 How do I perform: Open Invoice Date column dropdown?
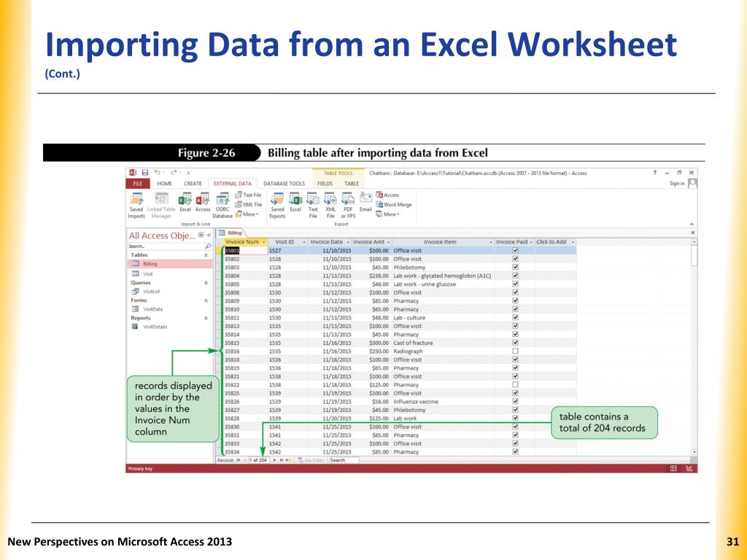tap(348, 242)
